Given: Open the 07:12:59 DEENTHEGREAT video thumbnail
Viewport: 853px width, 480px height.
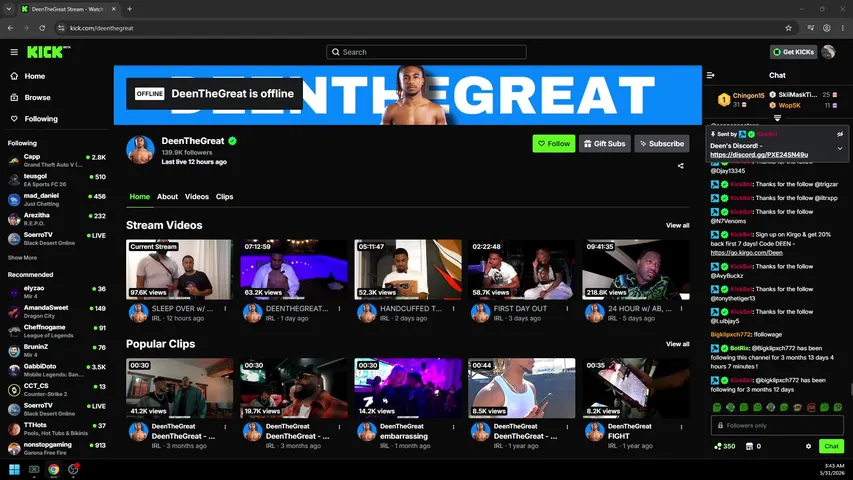Looking at the screenshot, I should click(294, 269).
